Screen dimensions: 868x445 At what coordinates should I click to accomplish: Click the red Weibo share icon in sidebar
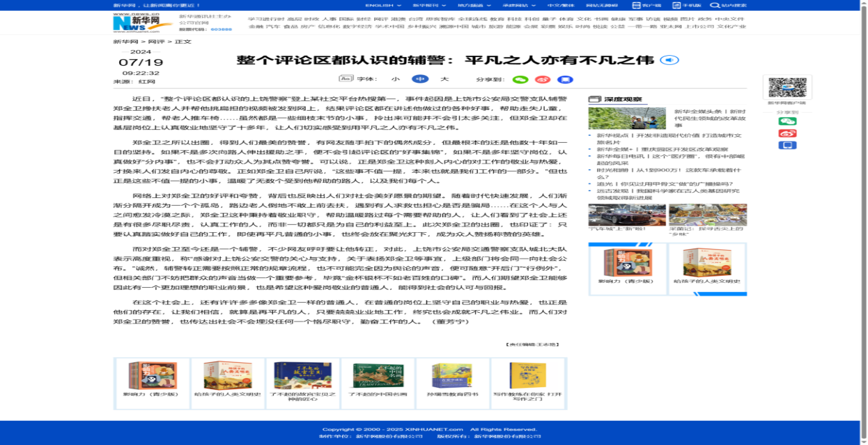click(787, 134)
